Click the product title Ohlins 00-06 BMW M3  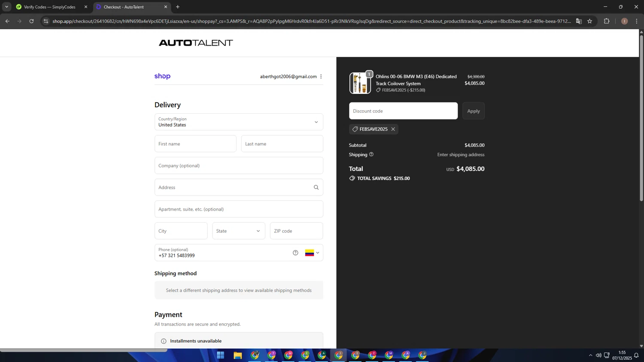pos(416,80)
